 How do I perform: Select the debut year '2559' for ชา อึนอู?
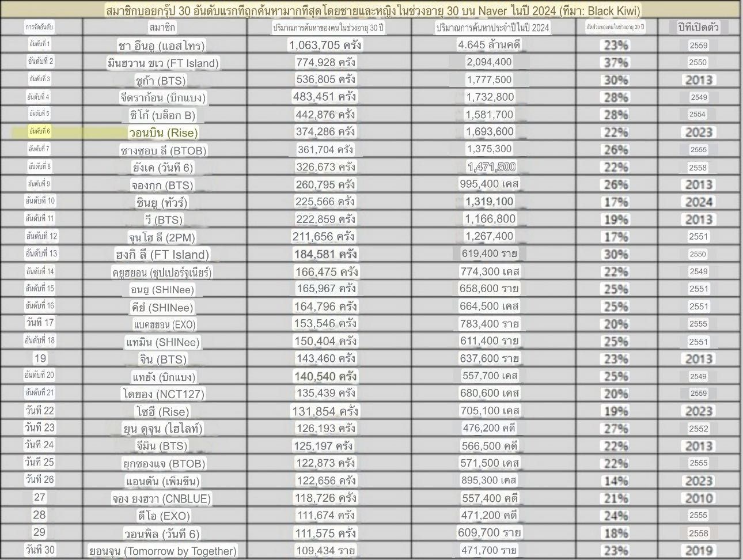pyautogui.click(x=699, y=45)
